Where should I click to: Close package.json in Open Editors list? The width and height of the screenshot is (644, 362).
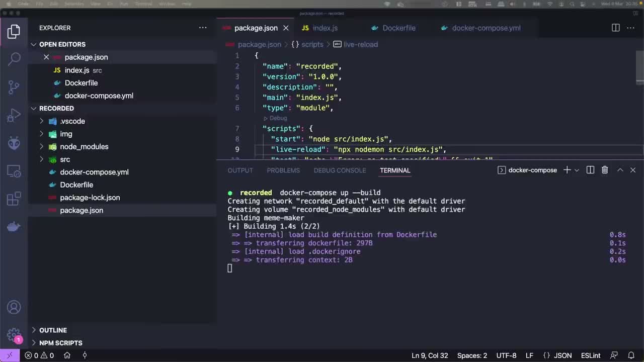[x=46, y=57]
